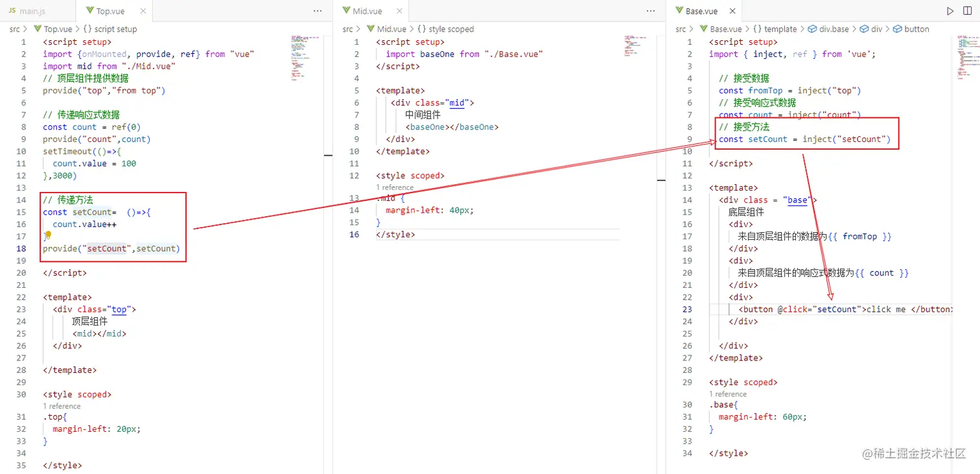Screen dimensions: 980x474
Task: Click the lightbulb quick-fix icon in Top.vue
Action: (x=48, y=234)
